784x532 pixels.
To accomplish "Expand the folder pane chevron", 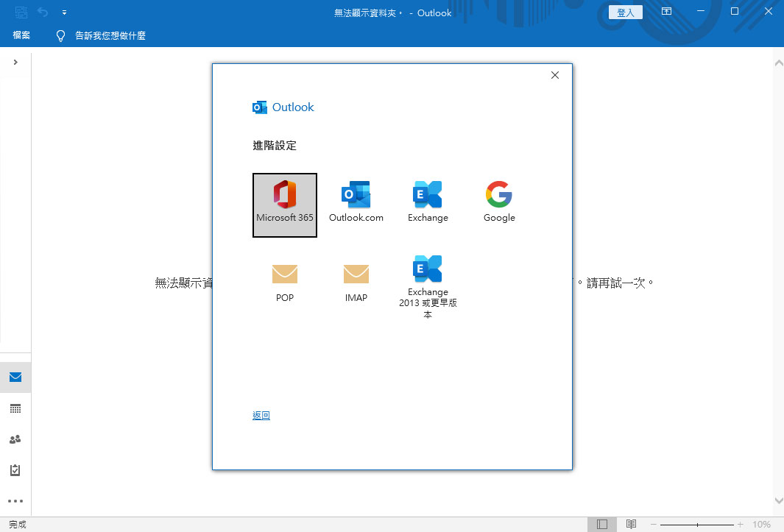I will point(15,62).
